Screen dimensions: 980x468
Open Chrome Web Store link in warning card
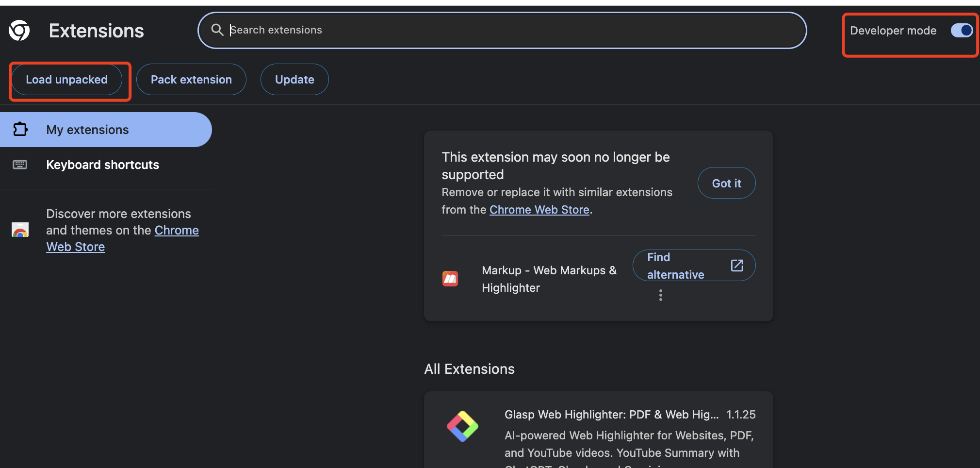pos(539,210)
